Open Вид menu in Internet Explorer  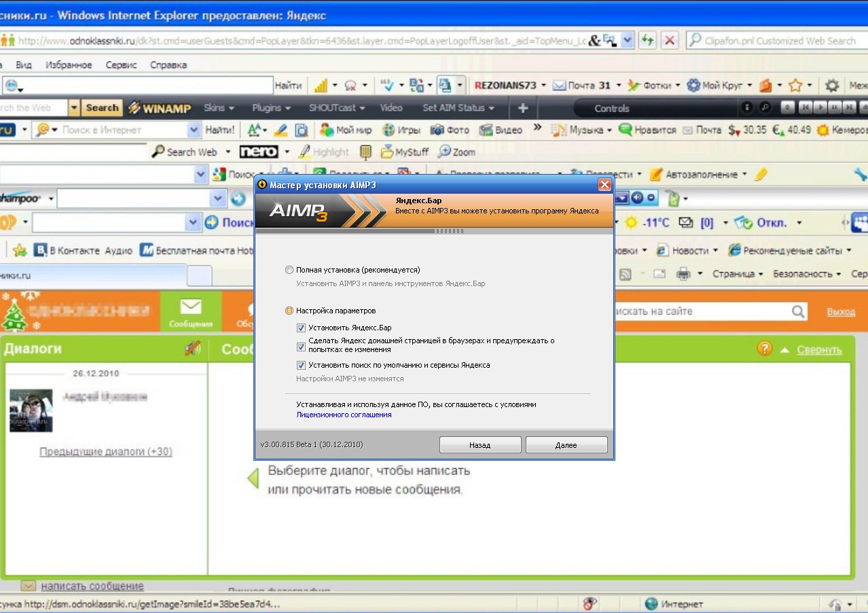pyautogui.click(x=24, y=65)
